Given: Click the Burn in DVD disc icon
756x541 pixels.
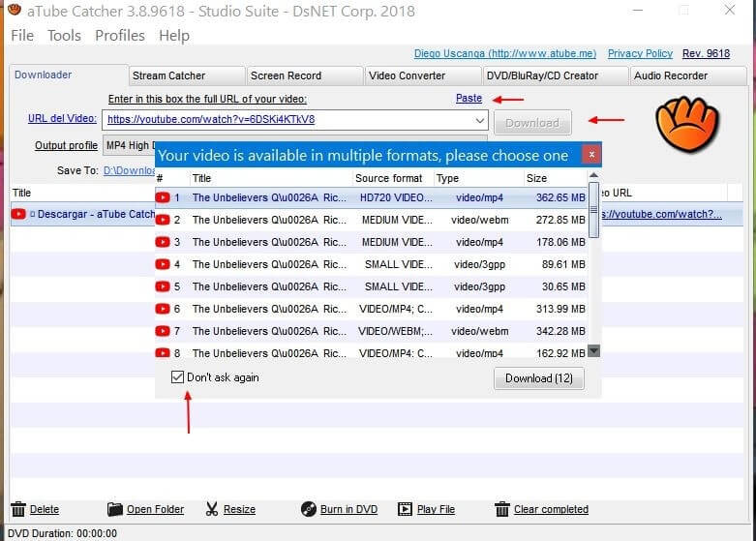Looking at the screenshot, I should (309, 509).
